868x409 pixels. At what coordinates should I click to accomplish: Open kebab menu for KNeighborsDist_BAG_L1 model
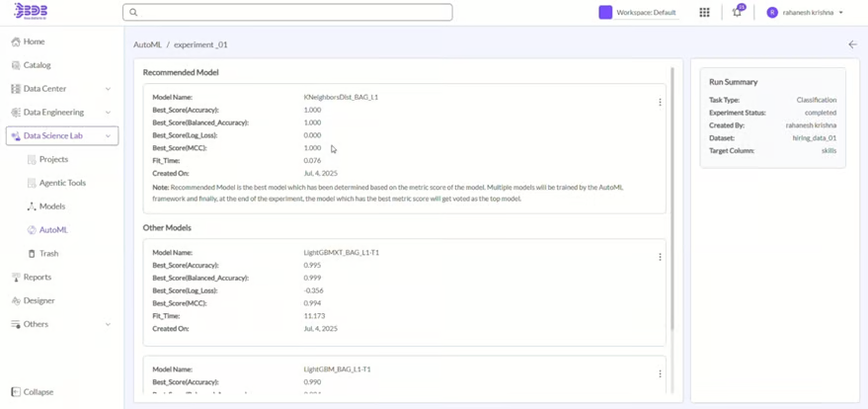[660, 102]
